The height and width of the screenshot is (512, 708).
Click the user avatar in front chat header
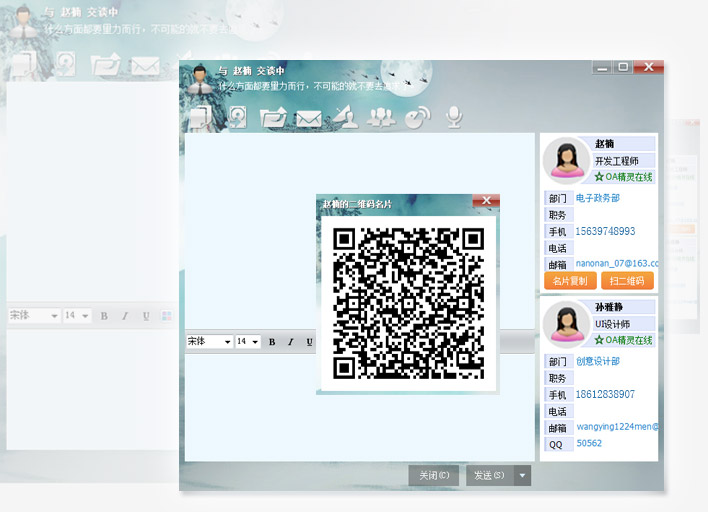coord(200,80)
